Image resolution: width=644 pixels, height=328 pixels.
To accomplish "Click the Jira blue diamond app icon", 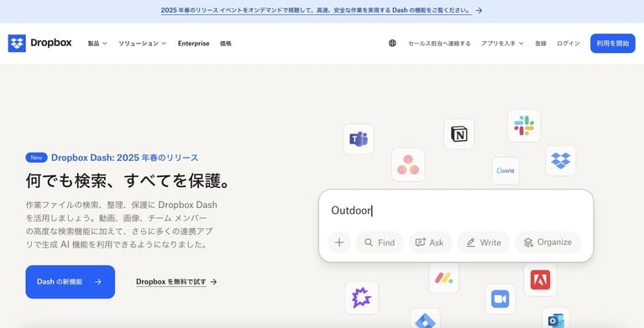I will pos(425,319).
